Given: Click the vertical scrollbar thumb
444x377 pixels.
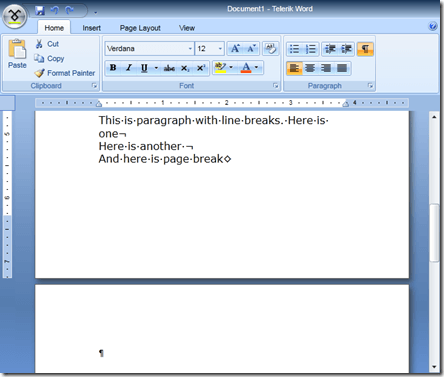Looking at the screenshot, I should [x=434, y=233].
